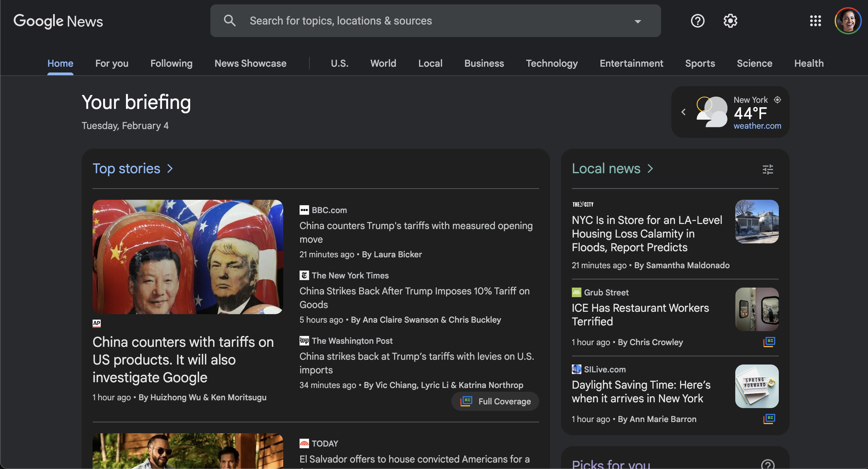Expand weather widget with left chevron
Image resolution: width=868 pixels, height=469 pixels.
click(x=683, y=112)
